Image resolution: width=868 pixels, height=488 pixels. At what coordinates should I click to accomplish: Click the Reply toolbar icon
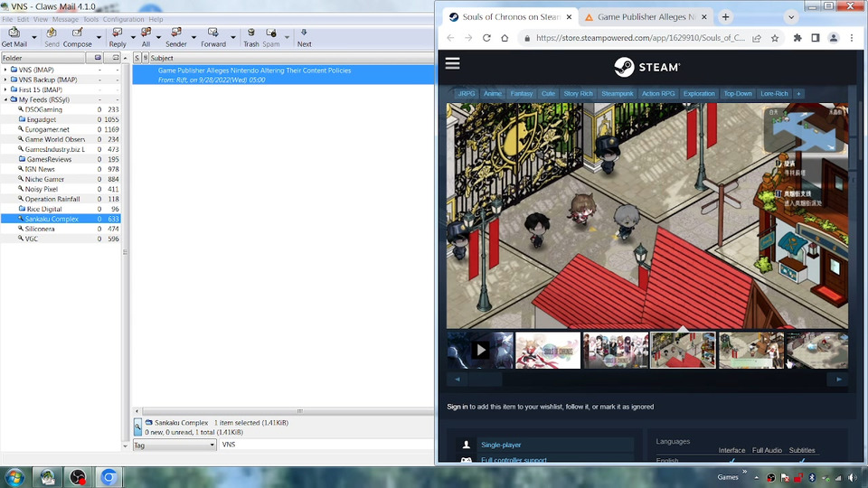[118, 37]
